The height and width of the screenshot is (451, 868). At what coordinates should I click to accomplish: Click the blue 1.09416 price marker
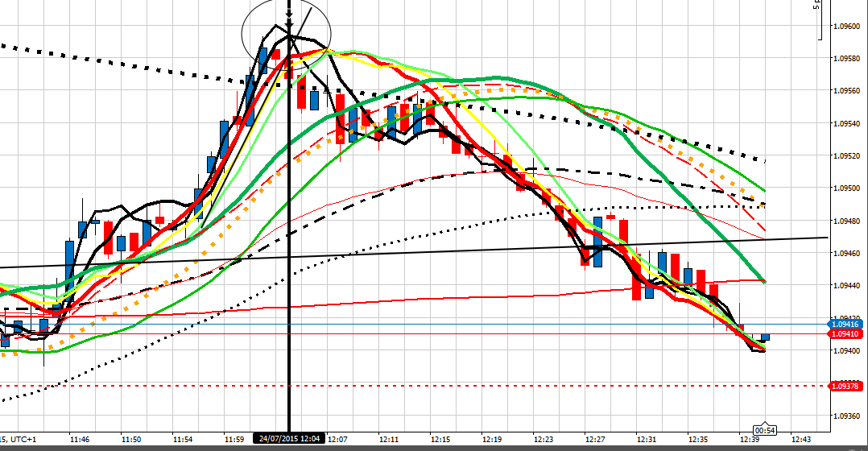[845, 325]
